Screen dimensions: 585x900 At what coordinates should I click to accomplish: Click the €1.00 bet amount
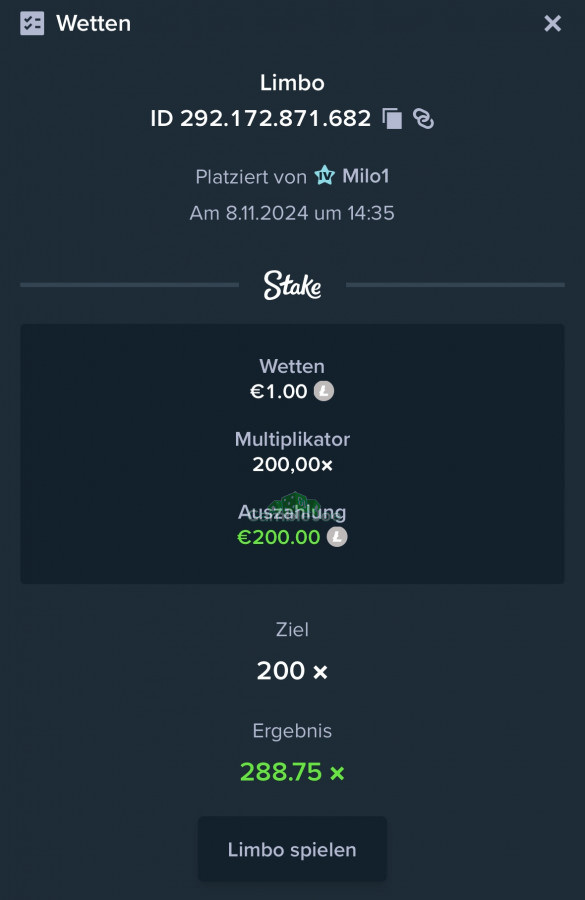click(278, 391)
